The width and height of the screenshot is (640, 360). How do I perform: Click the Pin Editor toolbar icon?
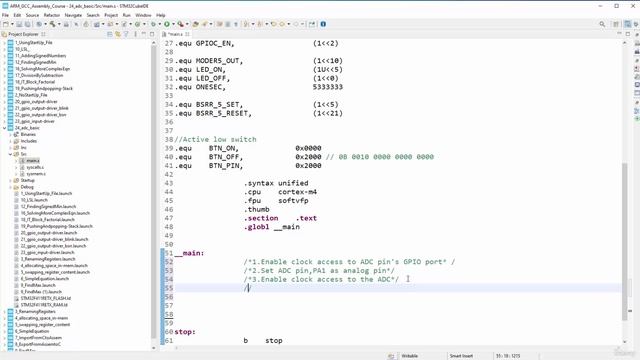point(312,24)
